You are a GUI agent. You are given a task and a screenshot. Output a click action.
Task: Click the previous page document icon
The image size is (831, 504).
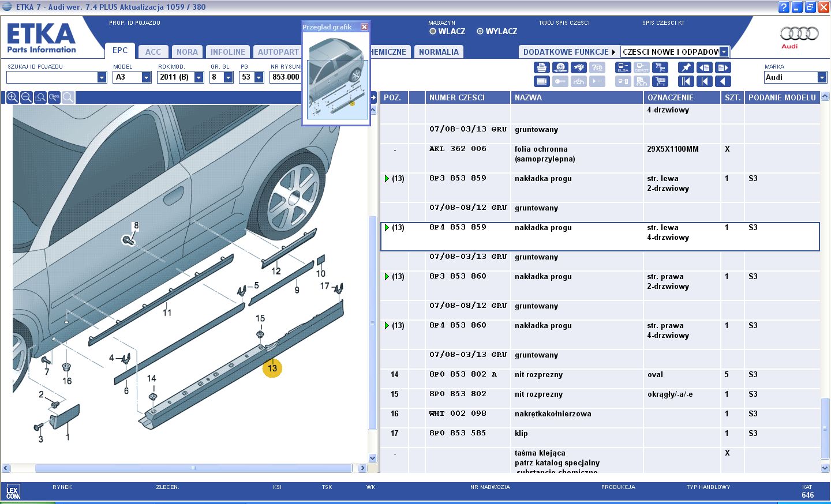tap(705, 67)
